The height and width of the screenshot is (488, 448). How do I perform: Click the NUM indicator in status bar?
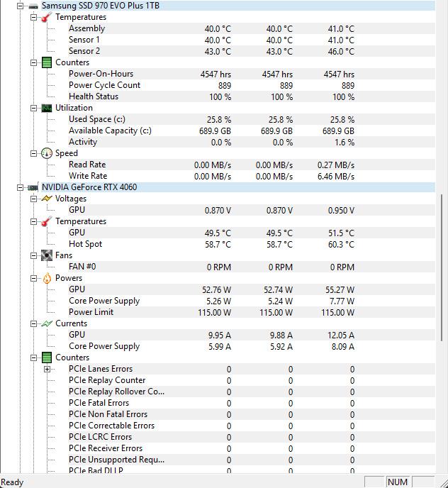point(398,482)
